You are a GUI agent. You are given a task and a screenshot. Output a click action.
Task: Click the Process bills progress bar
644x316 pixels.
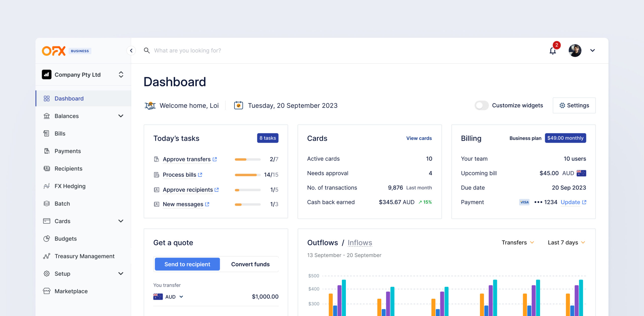[247, 175]
